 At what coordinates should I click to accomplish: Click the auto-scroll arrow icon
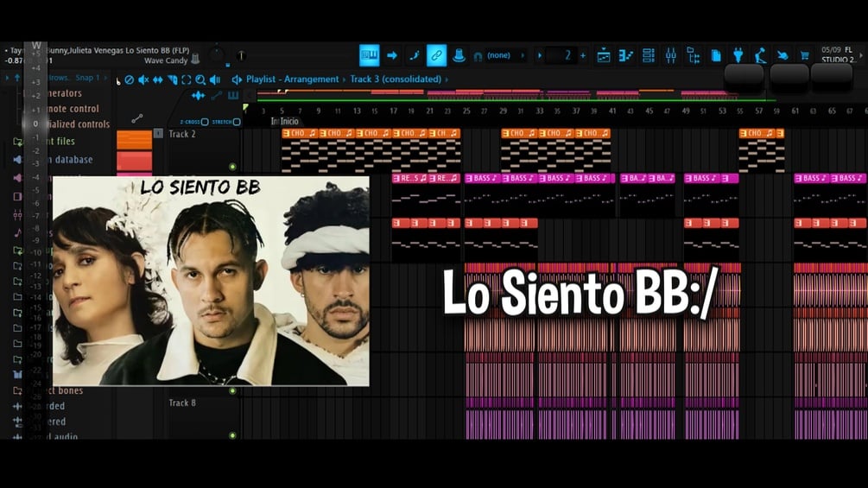[x=392, y=55]
